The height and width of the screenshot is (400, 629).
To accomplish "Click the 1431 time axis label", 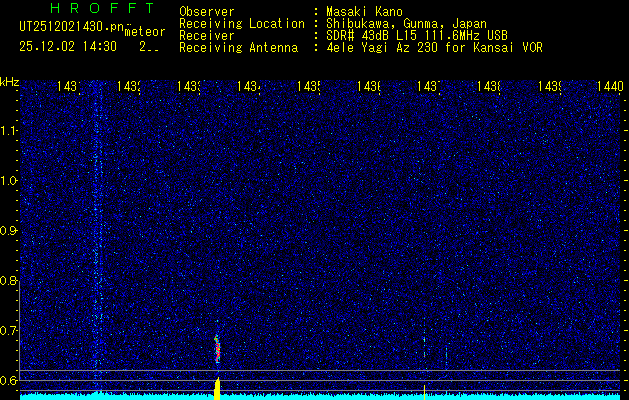I will (68, 86).
